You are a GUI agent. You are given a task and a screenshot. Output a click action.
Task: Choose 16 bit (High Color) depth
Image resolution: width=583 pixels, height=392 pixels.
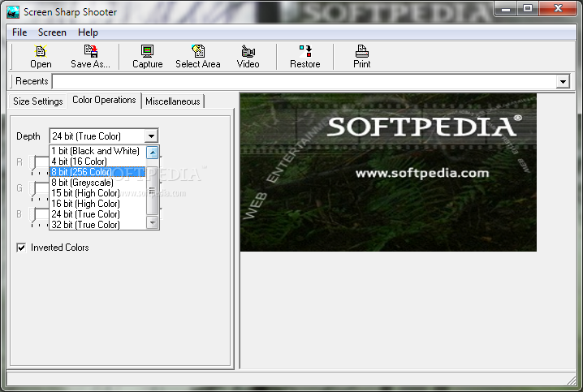click(x=97, y=203)
